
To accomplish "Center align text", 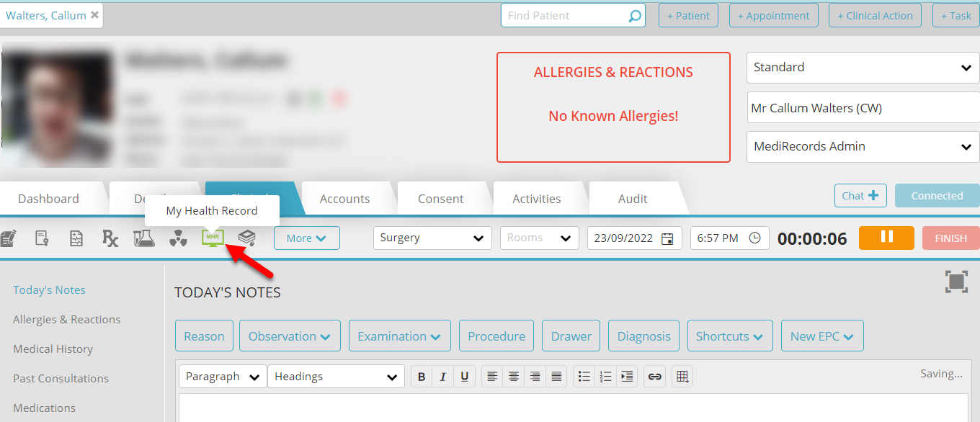I will (513, 376).
